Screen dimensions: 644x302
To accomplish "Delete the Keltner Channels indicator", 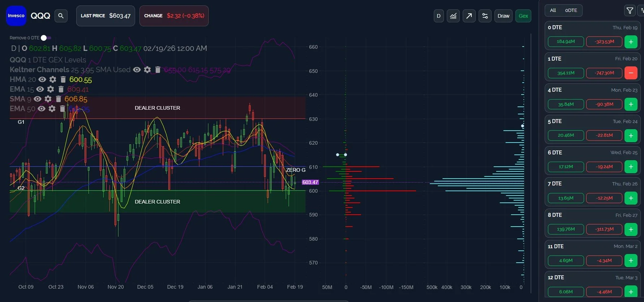I will [158, 70].
